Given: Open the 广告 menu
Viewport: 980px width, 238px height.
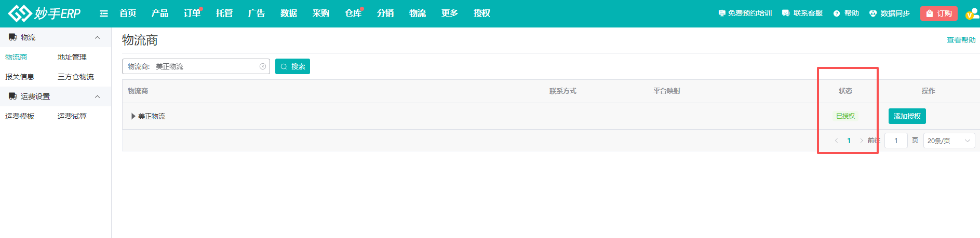Looking at the screenshot, I should (257, 13).
